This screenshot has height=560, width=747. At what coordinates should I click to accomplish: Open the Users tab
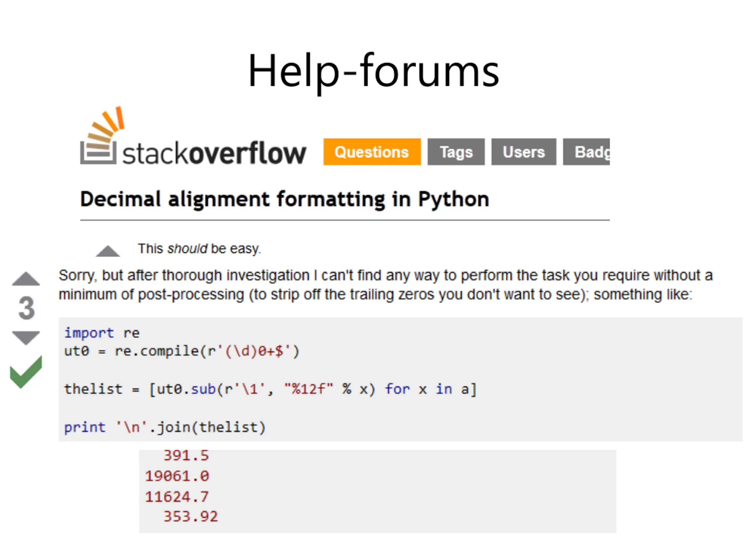pos(523,152)
